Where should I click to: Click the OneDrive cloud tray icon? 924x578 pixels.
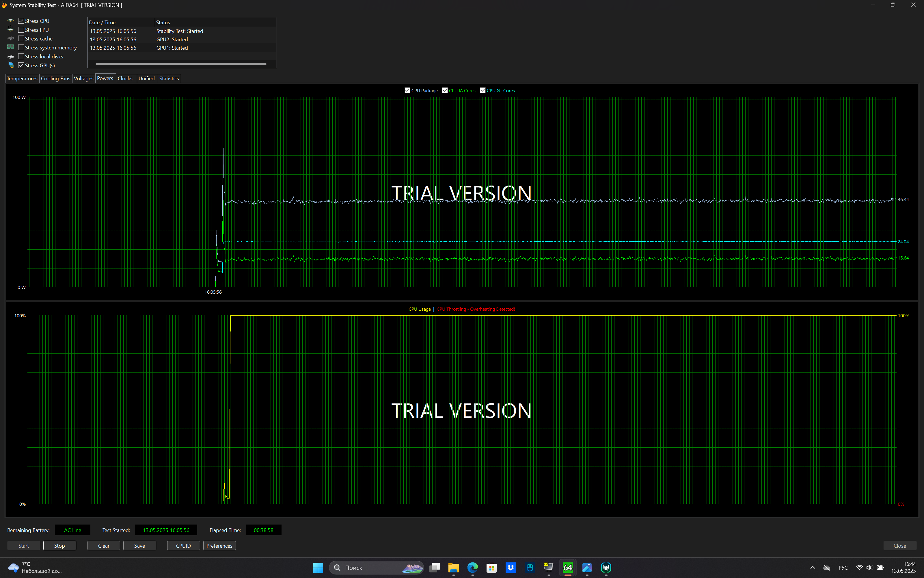pos(827,568)
